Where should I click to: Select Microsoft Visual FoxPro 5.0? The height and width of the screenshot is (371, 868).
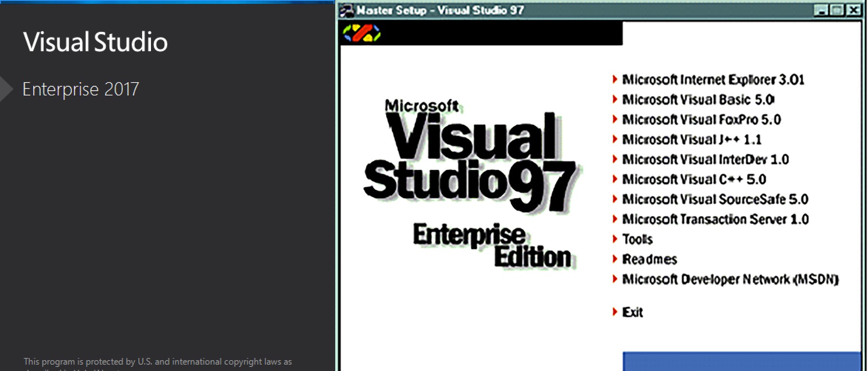pos(701,119)
